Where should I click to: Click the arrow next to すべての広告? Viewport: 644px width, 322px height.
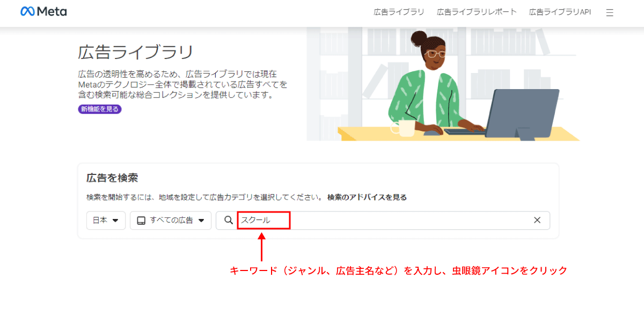click(201, 221)
